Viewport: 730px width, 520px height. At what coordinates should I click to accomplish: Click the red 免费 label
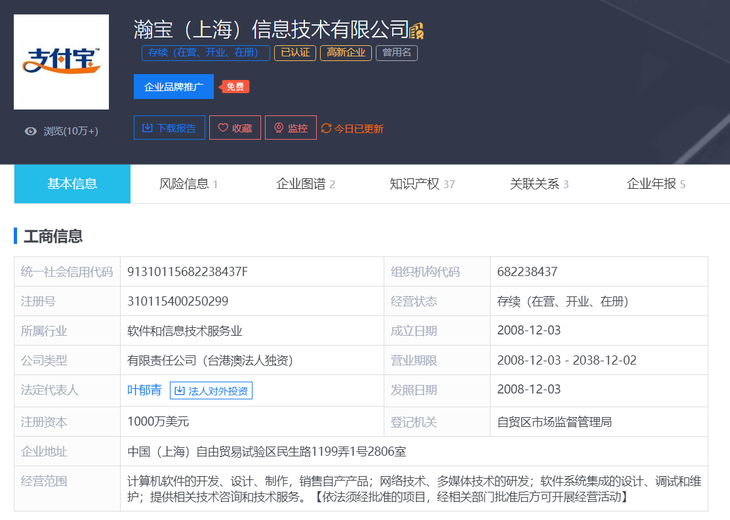tap(235, 87)
